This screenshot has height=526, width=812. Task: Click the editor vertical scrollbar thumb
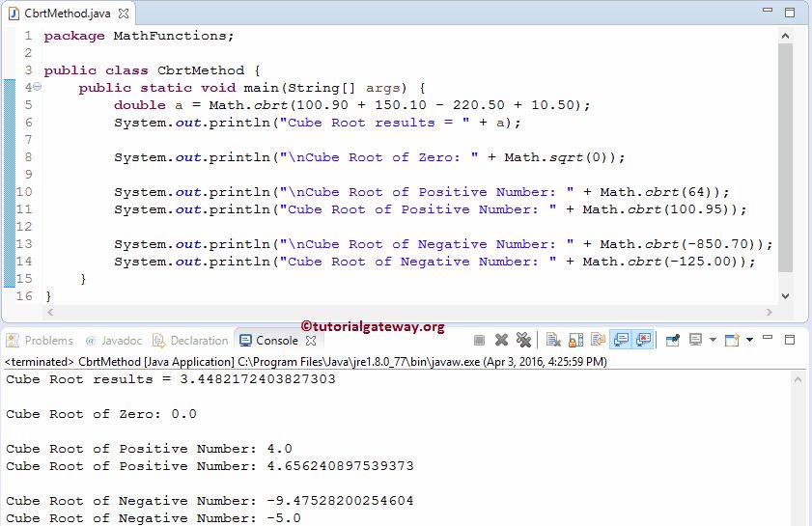pos(785,157)
